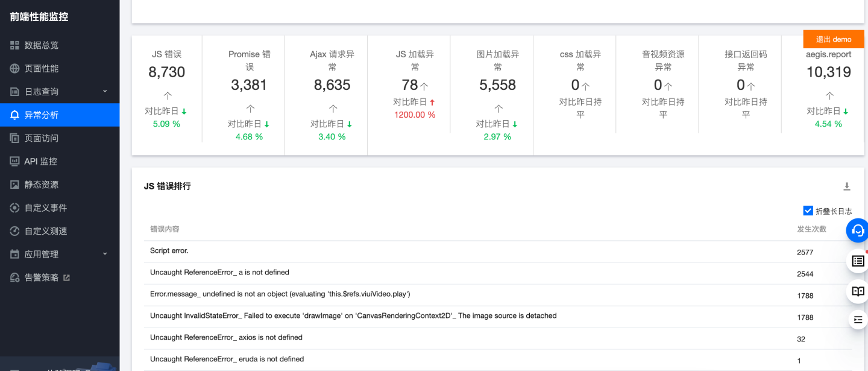This screenshot has width=868, height=371.
Task: Click external link icon beside 告警策略
Action: click(67, 277)
